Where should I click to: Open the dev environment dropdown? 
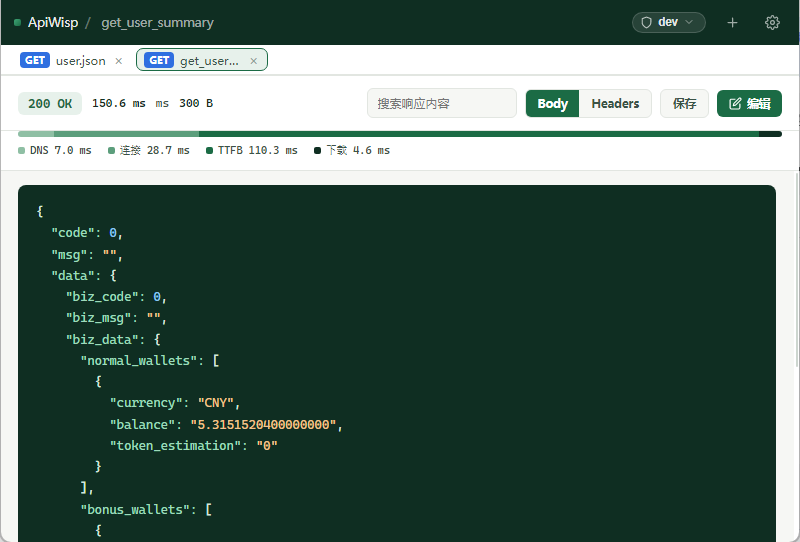[668, 22]
